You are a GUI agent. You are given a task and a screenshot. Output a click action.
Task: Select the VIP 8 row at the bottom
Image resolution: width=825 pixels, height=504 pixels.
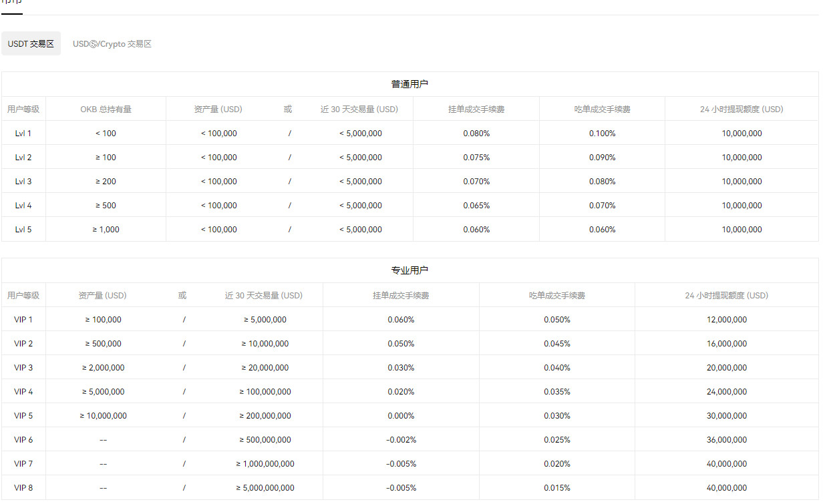23,487
